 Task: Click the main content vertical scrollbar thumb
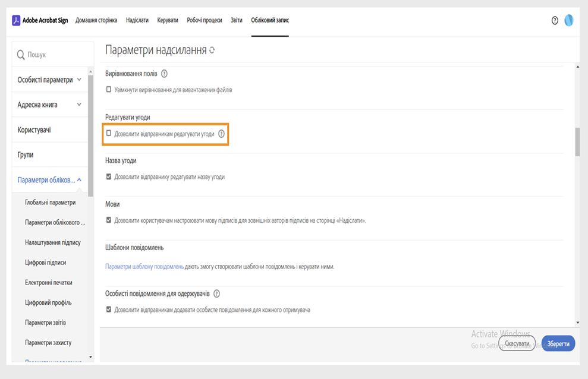coord(577,141)
